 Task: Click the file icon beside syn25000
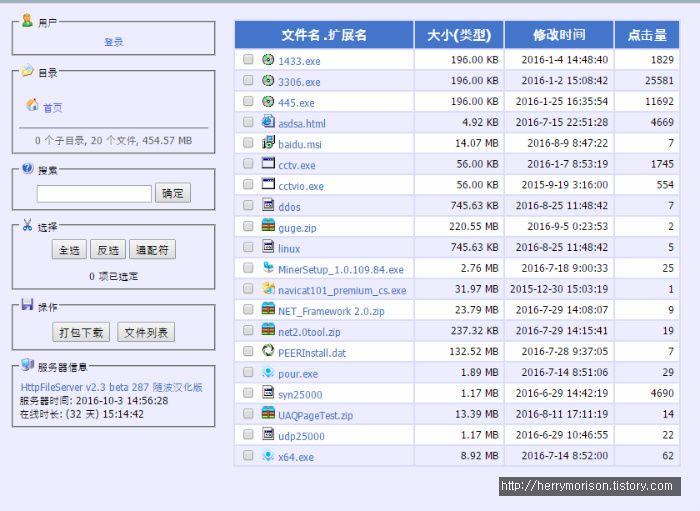(x=268, y=392)
